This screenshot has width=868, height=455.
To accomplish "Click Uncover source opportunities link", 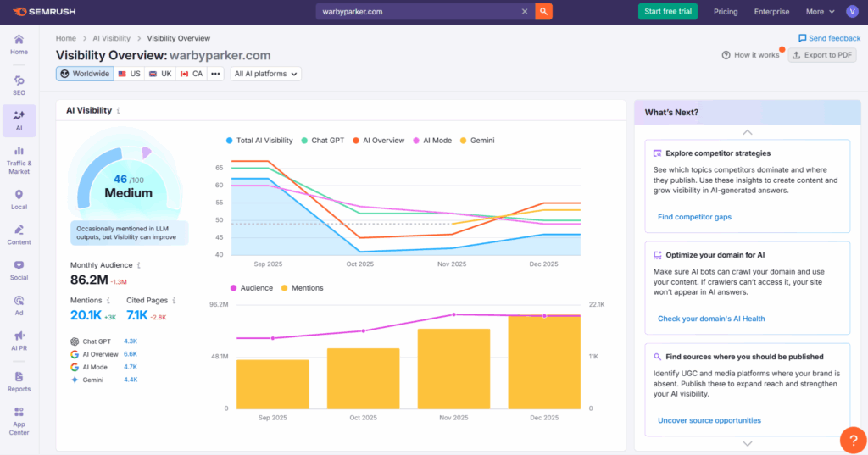I will [709, 420].
